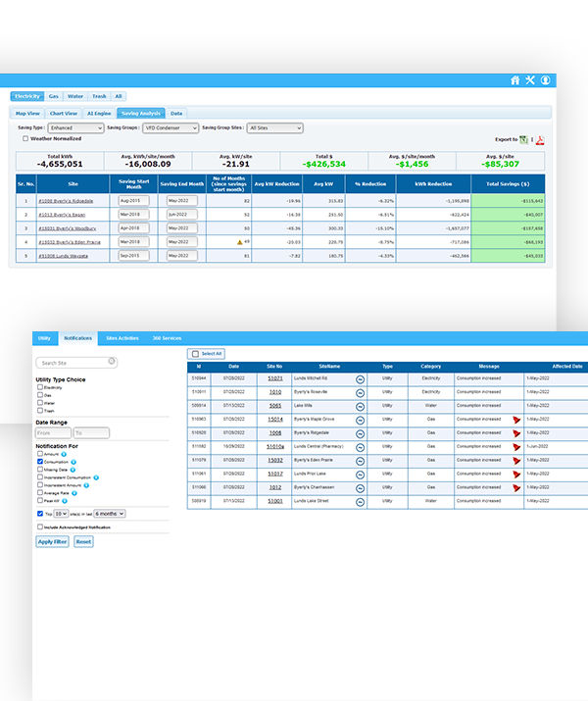The height and width of the screenshot is (701, 588).
Task: Switch to the Chart View tab
Action: coord(63,113)
